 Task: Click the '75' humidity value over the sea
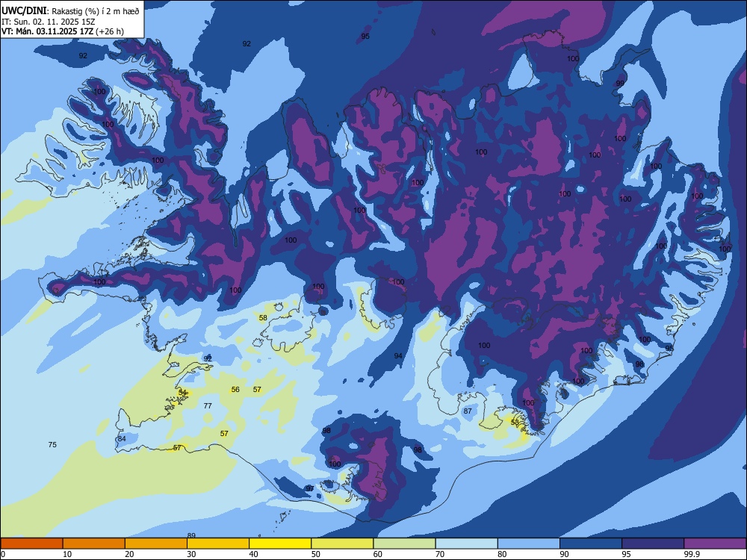coord(52,444)
